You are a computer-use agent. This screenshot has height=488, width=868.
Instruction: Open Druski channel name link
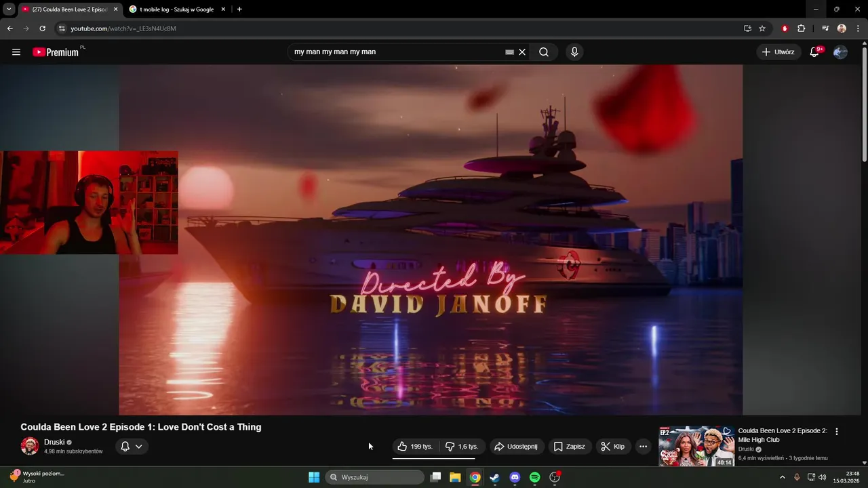point(54,442)
